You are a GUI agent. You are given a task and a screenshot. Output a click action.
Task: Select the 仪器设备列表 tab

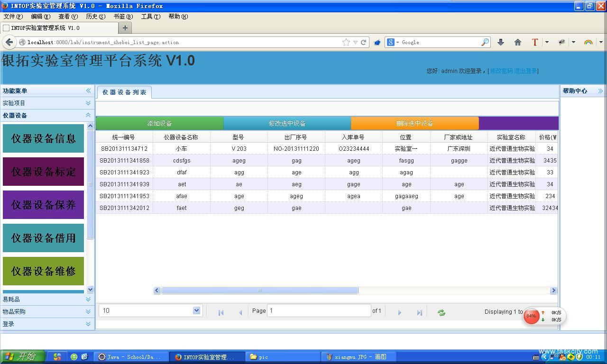124,92
